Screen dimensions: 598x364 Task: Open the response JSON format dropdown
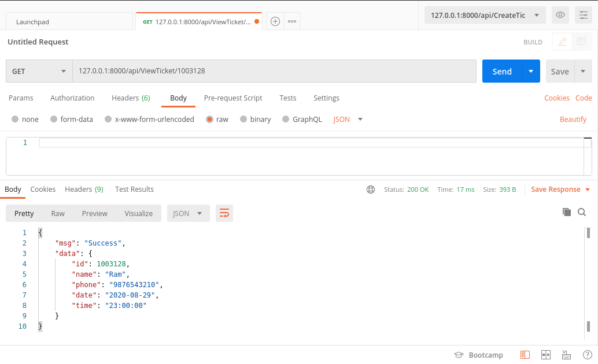189,213
